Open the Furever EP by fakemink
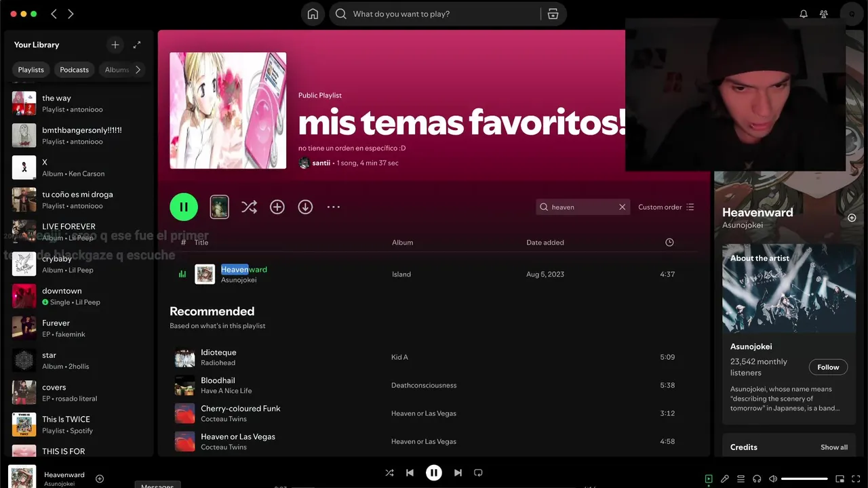Image resolution: width=868 pixels, height=488 pixels. [x=79, y=328]
